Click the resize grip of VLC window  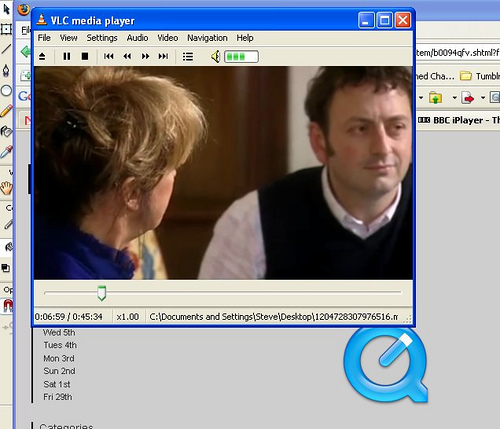[x=408, y=319]
